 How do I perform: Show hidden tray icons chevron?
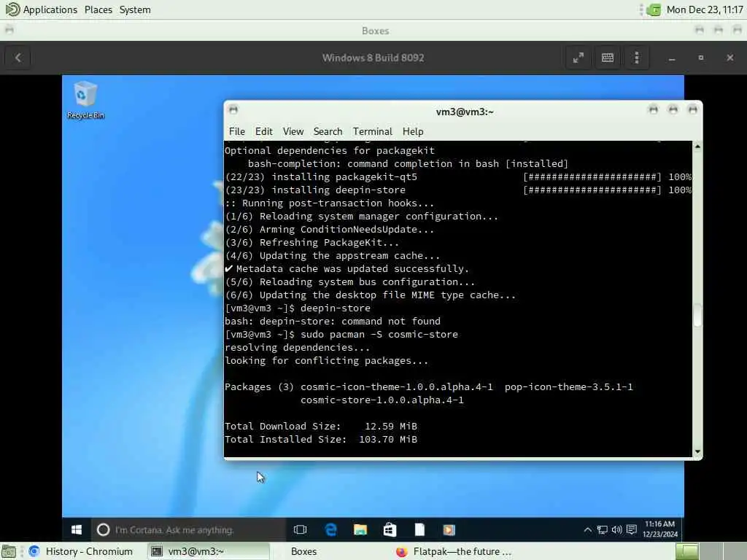click(x=587, y=529)
